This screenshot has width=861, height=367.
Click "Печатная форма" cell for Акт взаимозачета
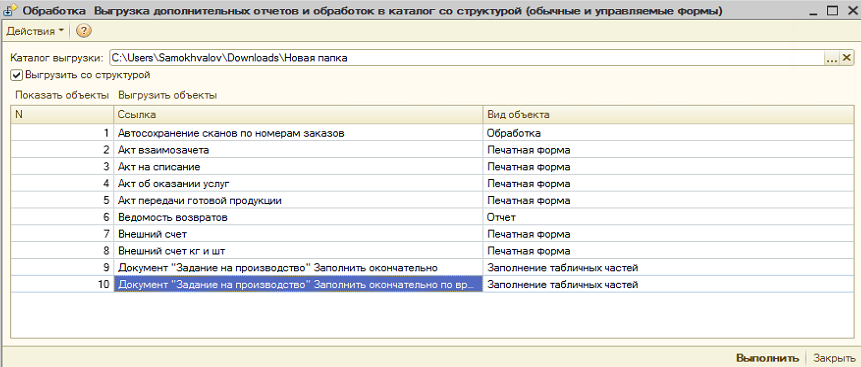coord(668,150)
